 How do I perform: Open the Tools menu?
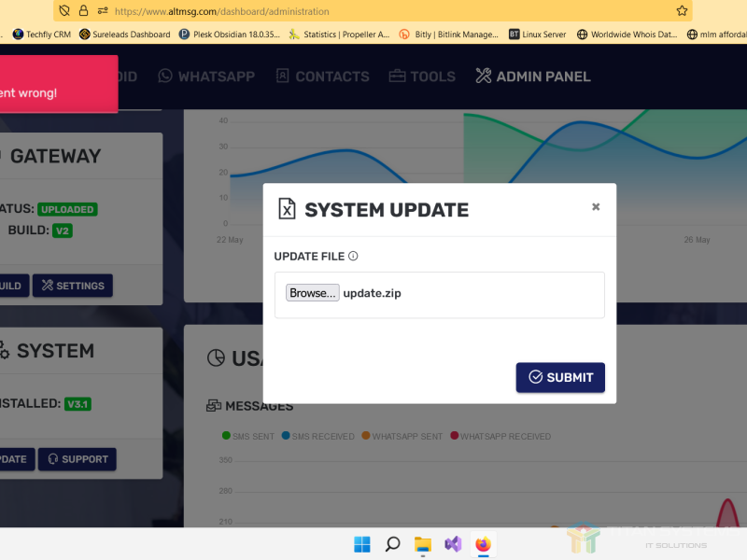pyautogui.click(x=422, y=77)
